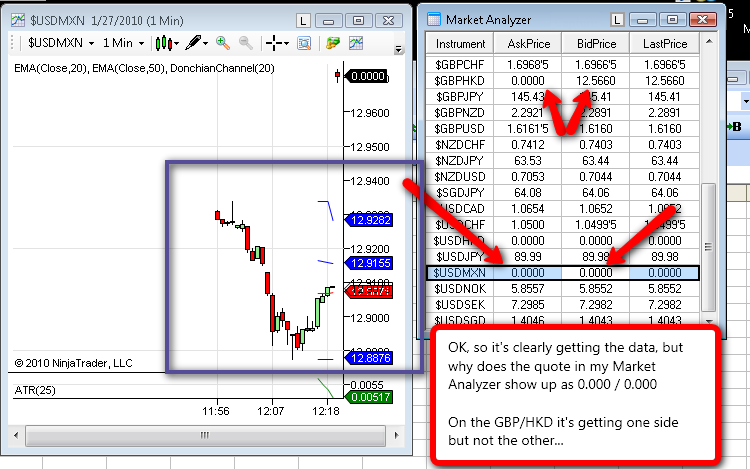The image size is (750, 469).
Task: Minimize the $USDMXN chart window
Action: pyautogui.click(x=329, y=21)
